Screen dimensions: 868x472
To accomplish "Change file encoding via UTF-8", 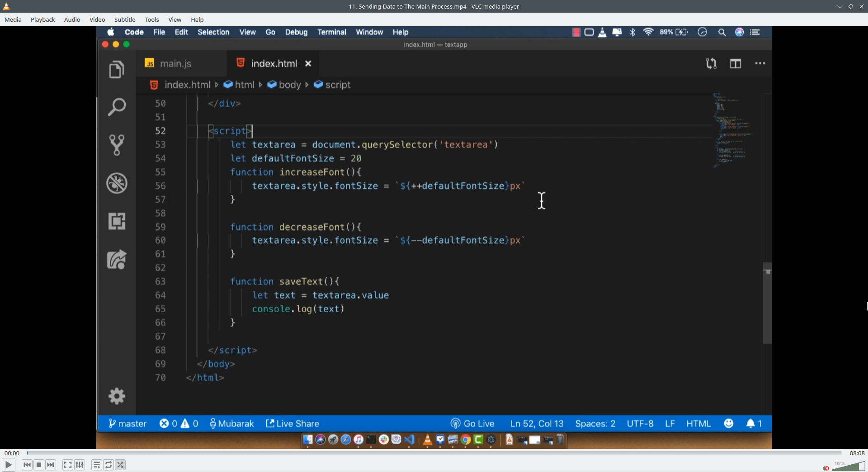I will pyautogui.click(x=640, y=424).
